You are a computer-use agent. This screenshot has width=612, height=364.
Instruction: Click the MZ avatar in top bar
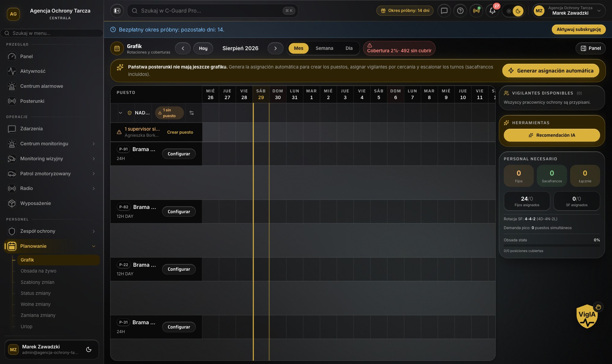tap(539, 11)
